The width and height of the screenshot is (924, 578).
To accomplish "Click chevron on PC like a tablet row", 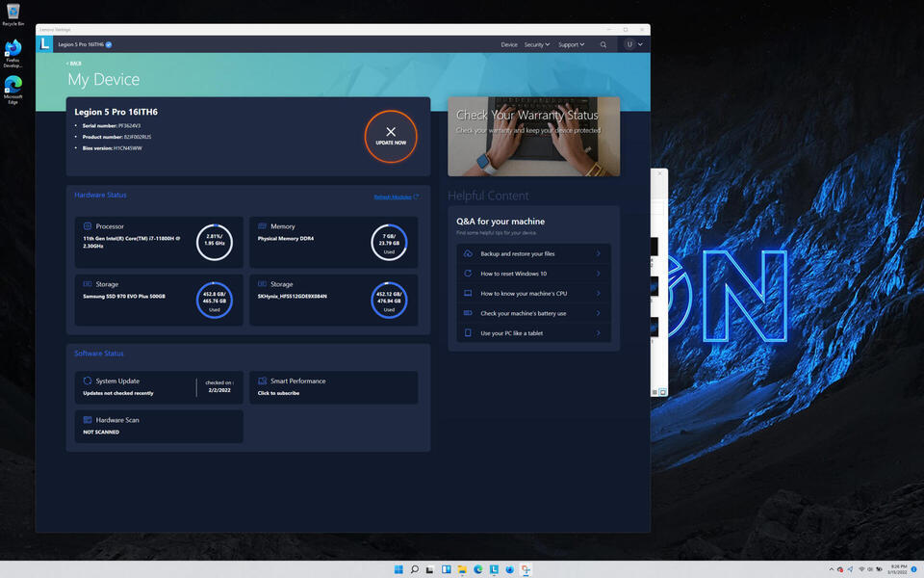I will 598,332.
